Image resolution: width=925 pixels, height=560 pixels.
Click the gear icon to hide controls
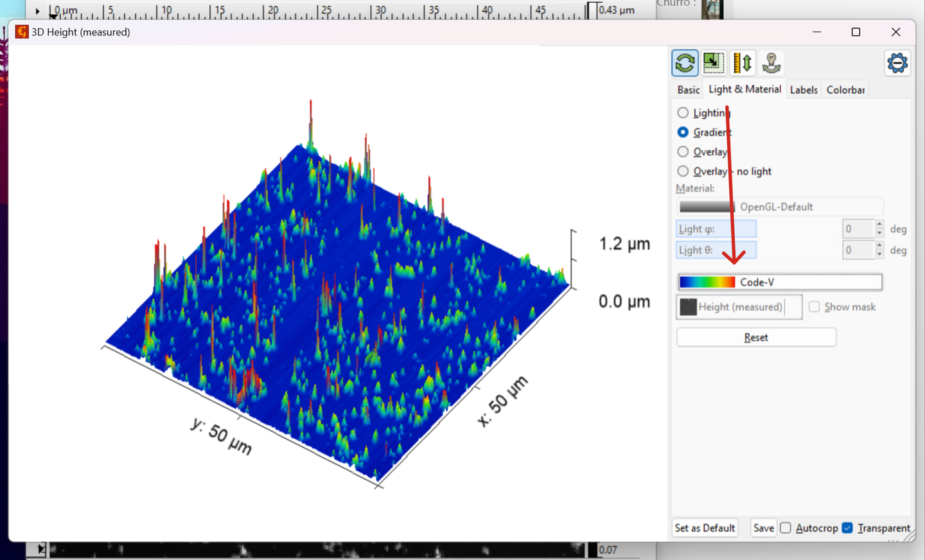coord(897,63)
